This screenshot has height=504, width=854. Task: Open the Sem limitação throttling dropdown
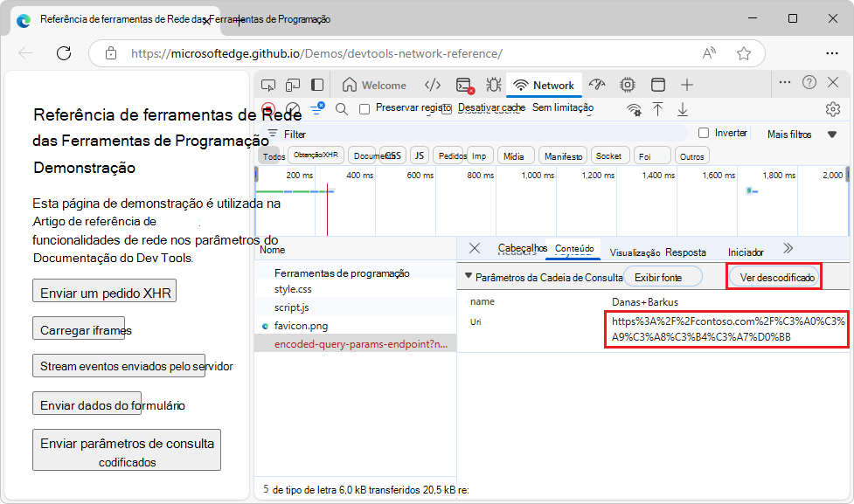tap(563, 108)
